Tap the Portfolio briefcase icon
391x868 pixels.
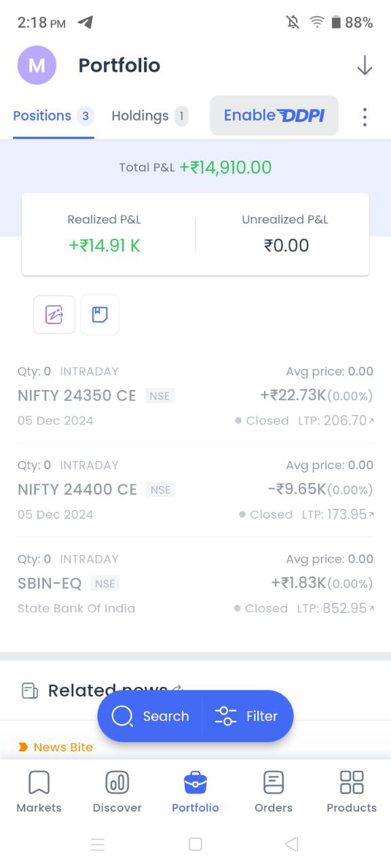[x=195, y=783]
